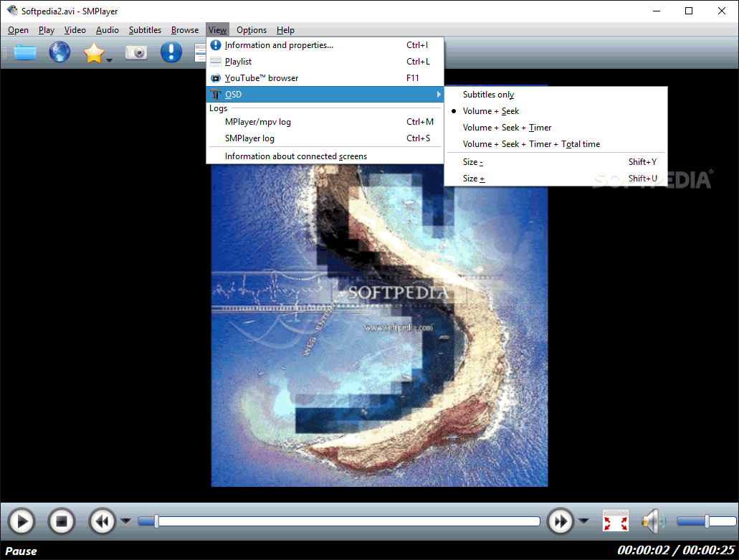The width and height of the screenshot is (739, 560).
Task: Decrease OSD with Size - entry
Action: (556, 162)
